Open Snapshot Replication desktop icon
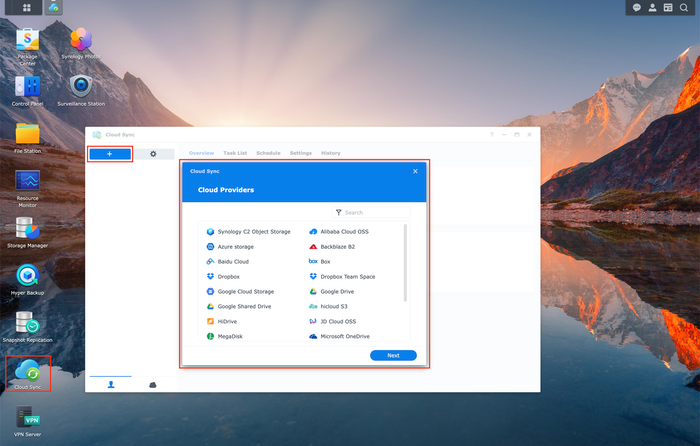 click(x=27, y=323)
